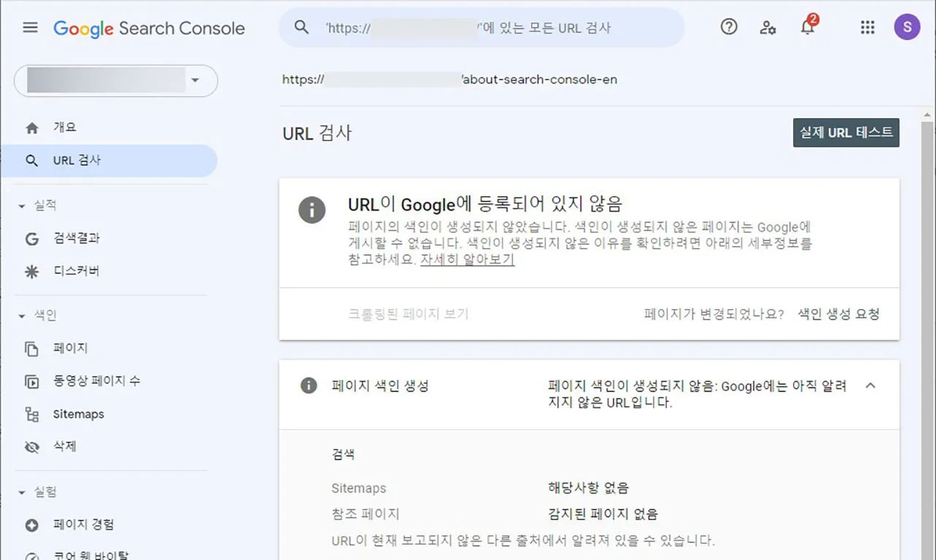Image resolution: width=936 pixels, height=560 pixels.
Task: Click the inspected URL text about-search-console-en
Action: (x=540, y=79)
